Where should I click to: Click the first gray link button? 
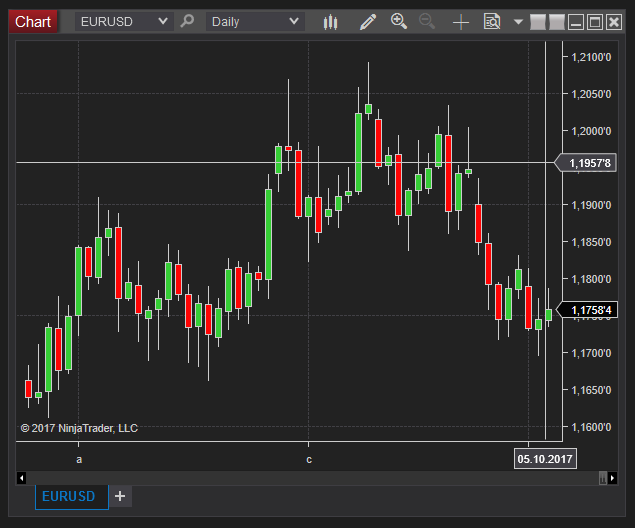538,22
